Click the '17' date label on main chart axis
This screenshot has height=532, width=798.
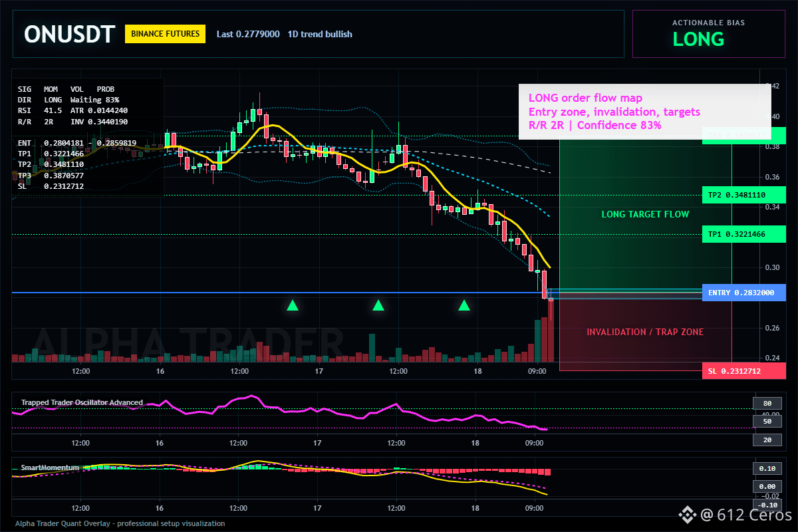(319, 370)
